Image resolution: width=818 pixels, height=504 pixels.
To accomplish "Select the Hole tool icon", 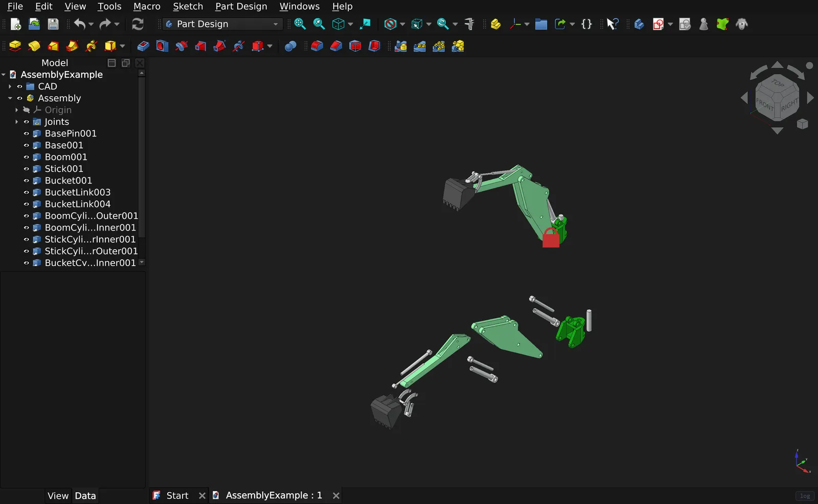I will pyautogui.click(x=162, y=46).
